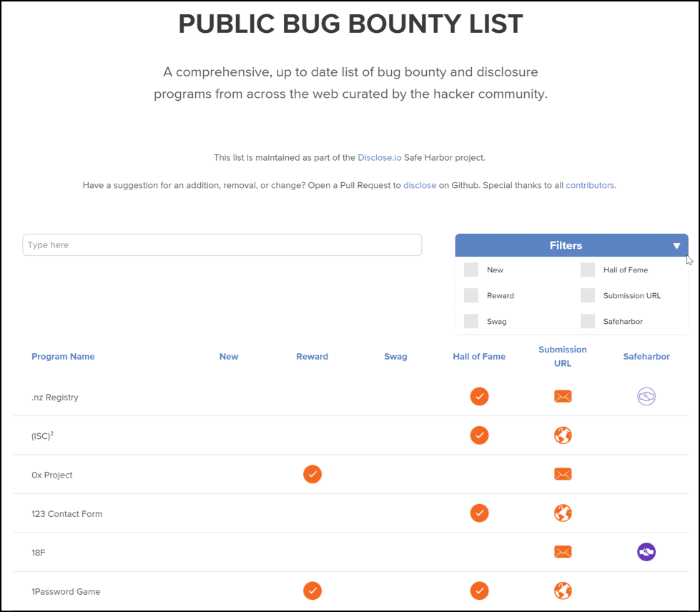Screen dimensions: 700x612
Task: Click the 18F purple safeharbor icon
Action: coord(646,552)
